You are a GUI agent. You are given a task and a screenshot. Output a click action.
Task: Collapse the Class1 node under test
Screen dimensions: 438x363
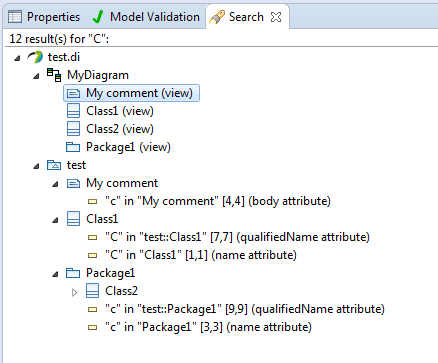[x=55, y=220]
